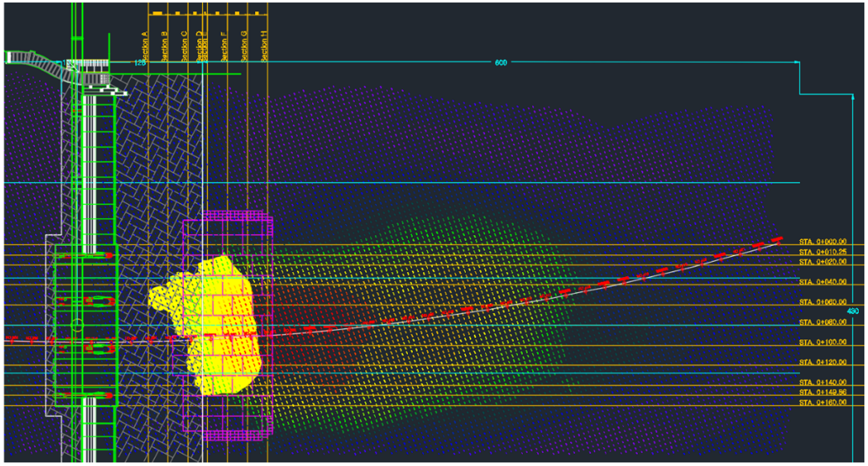
Task: Click the STA. 0+000.00 station label
Action: [x=823, y=242]
